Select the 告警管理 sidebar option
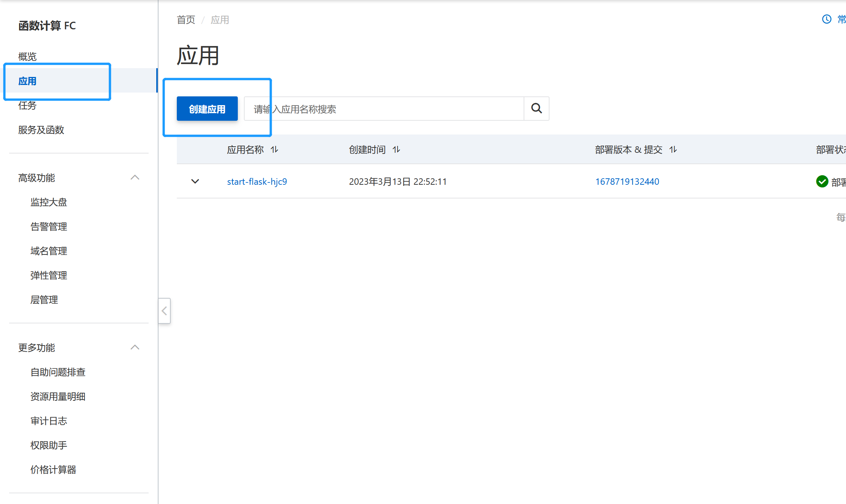Viewport: 846px width, 504px height. tap(48, 226)
